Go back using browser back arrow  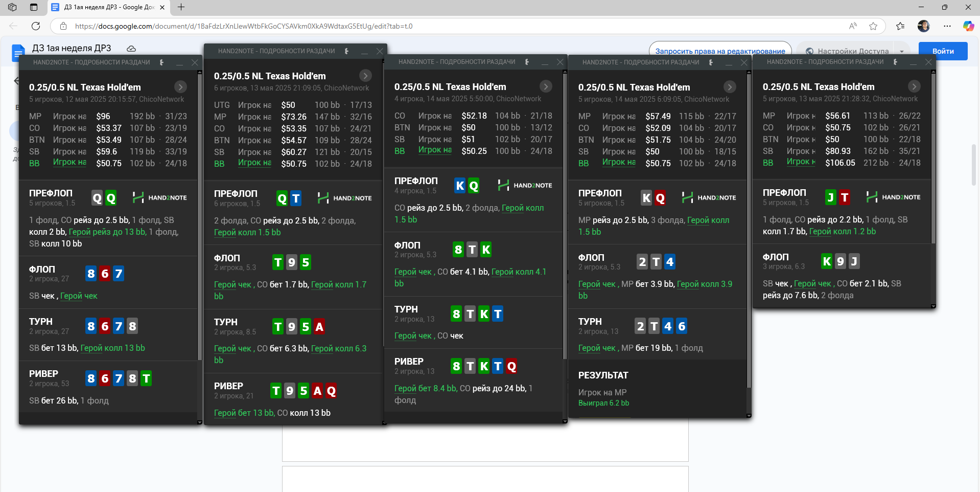point(13,26)
